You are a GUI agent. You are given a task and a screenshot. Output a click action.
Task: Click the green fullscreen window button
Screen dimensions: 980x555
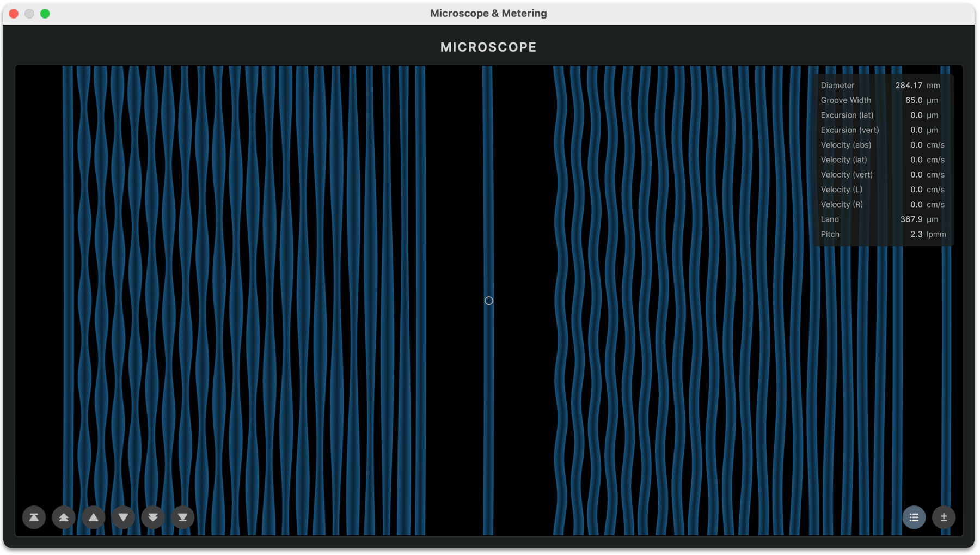45,14
